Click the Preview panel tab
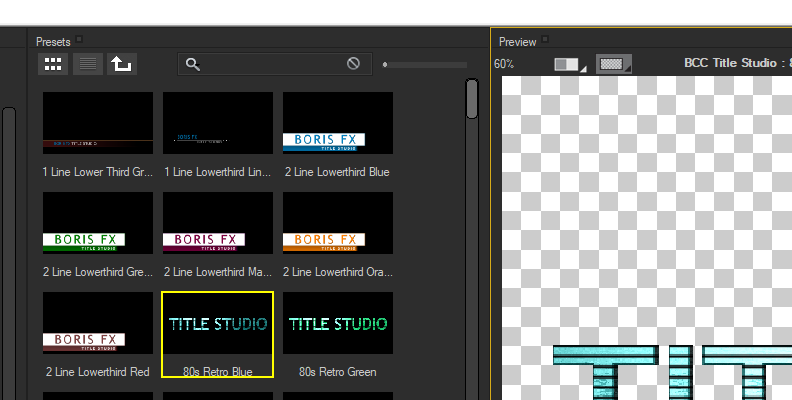The height and width of the screenshot is (400, 792). pos(518,41)
